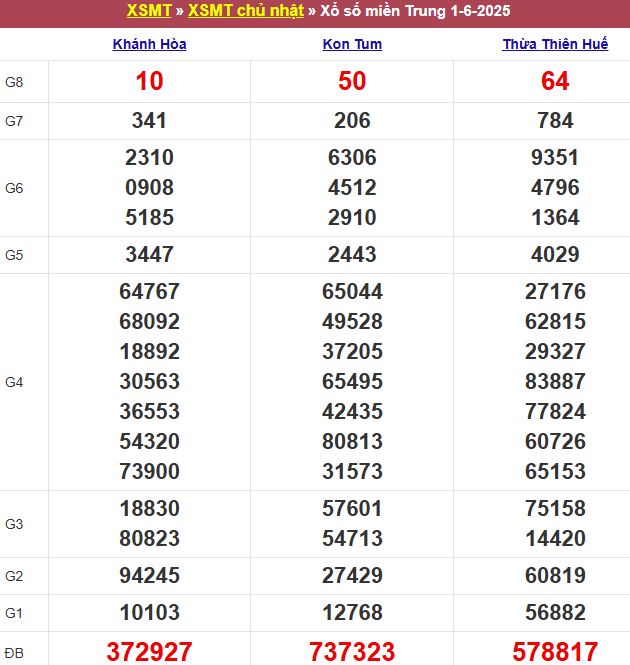Select G4 number 83887
Image resolution: width=630 pixels, height=665 pixels.
(x=555, y=381)
